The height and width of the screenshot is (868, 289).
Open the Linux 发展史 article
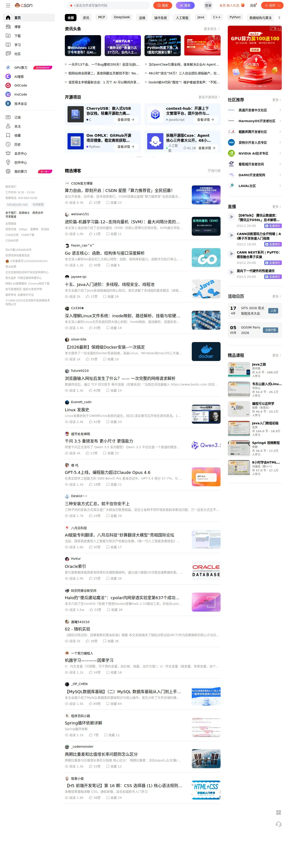click(77, 410)
